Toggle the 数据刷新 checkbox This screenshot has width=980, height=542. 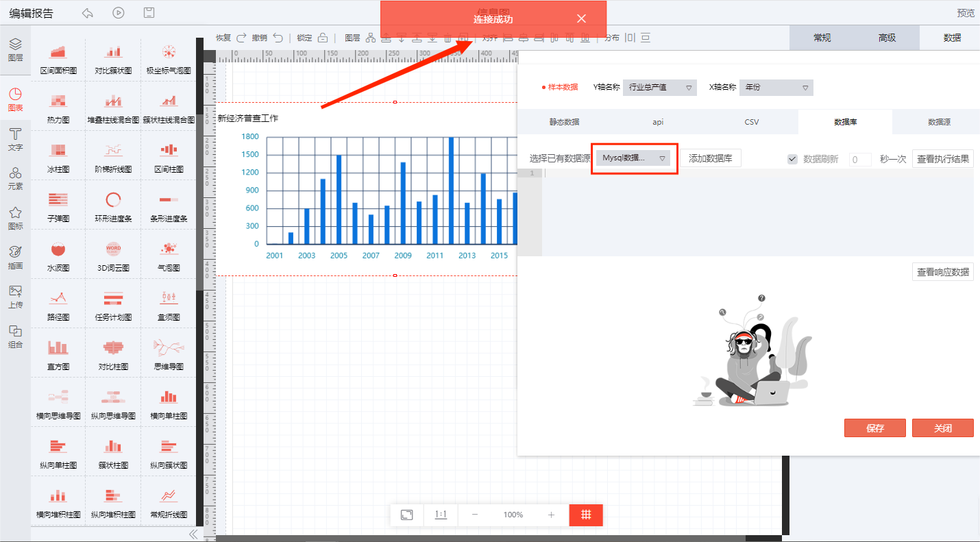(793, 159)
